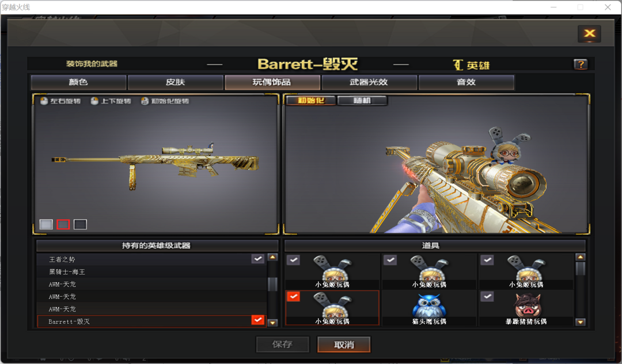Select 王者之势 in the weapon list

[151, 259]
